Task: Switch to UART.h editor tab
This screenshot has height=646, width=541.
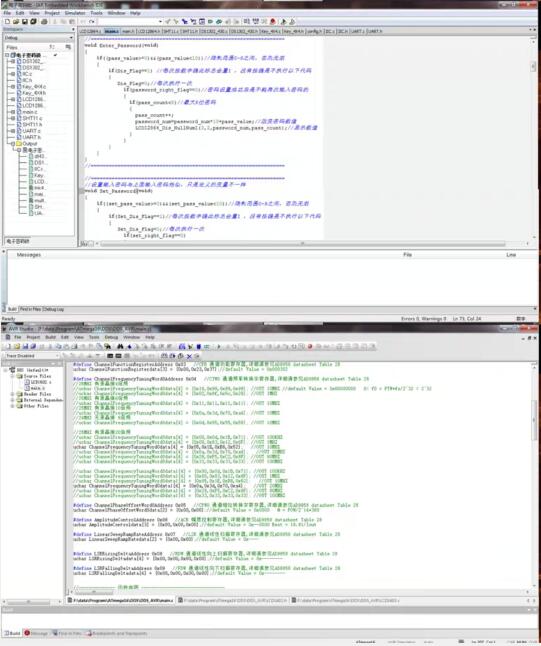Action: 375,31
